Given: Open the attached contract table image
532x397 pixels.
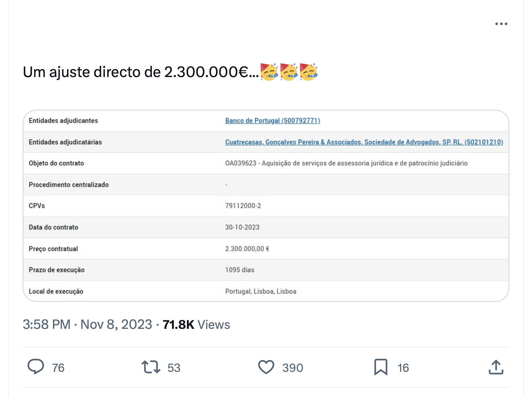Looking at the screenshot, I should pyautogui.click(x=266, y=206).
